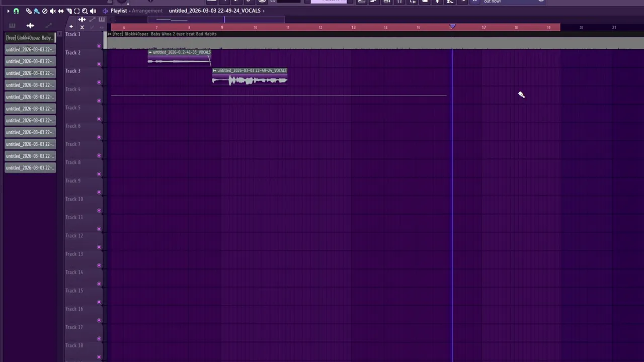Select the vocals waveform clip on Track 3

(250, 77)
